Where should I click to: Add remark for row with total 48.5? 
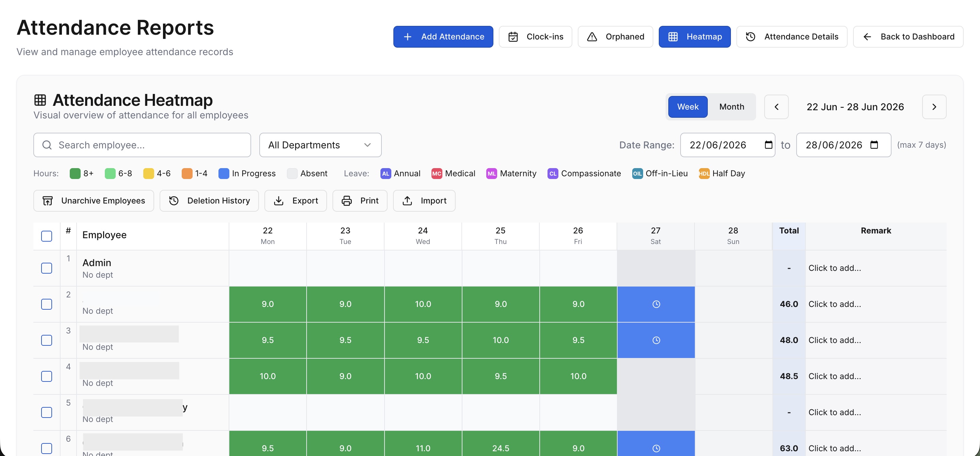tap(834, 376)
